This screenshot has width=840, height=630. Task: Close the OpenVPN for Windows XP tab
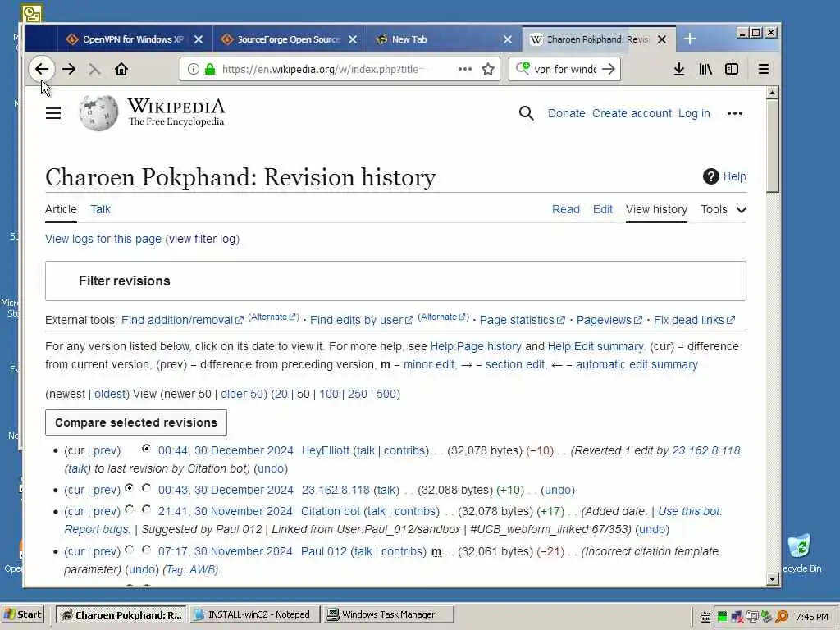click(199, 39)
